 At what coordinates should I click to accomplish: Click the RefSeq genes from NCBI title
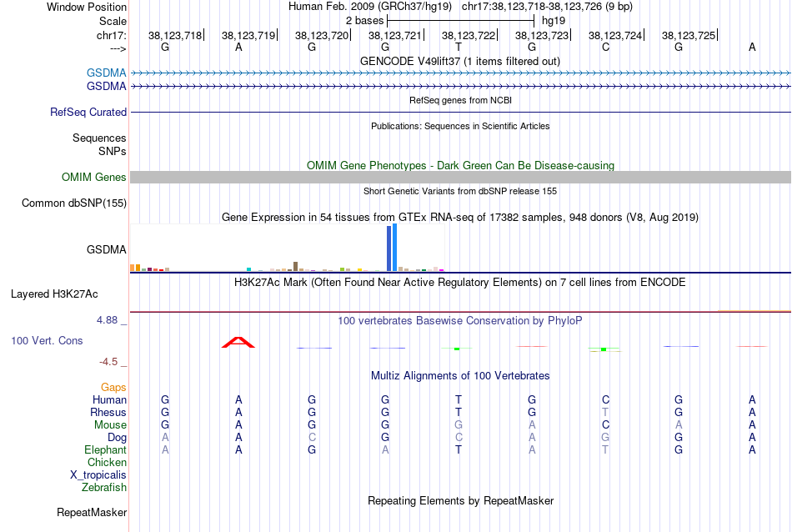click(460, 100)
